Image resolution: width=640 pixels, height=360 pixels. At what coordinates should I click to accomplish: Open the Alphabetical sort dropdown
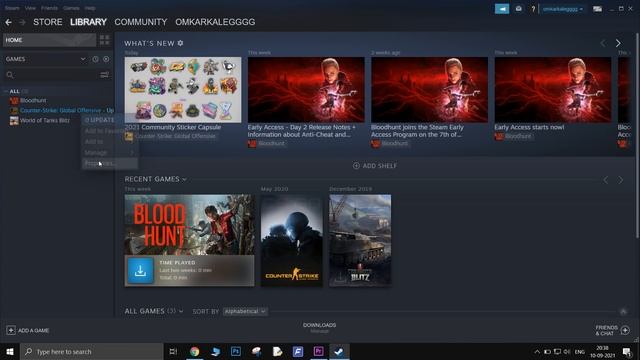point(245,311)
